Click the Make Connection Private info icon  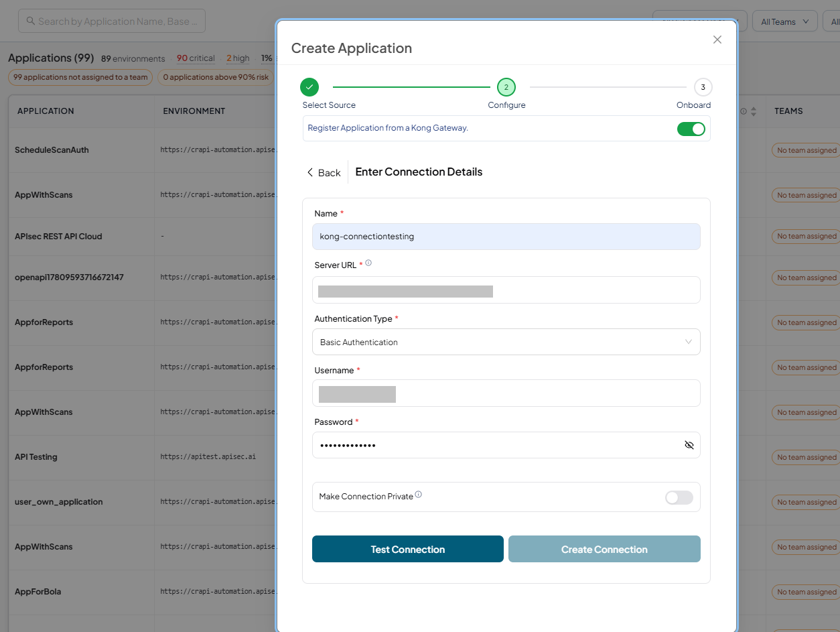pos(419,495)
